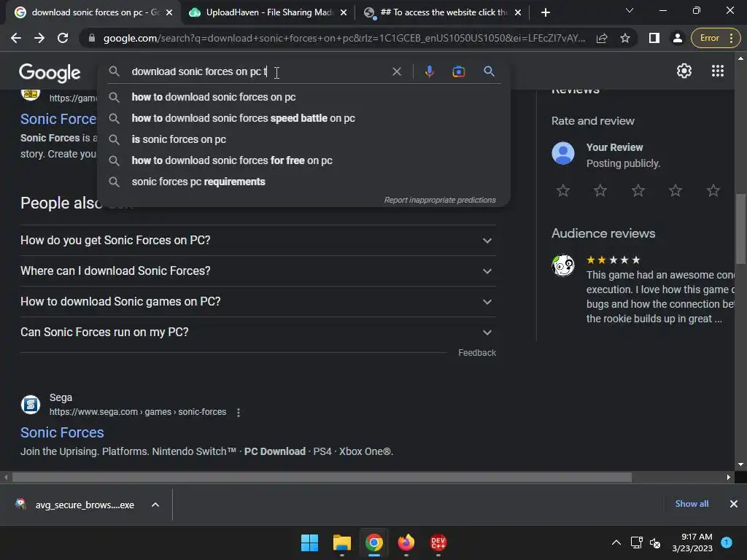Open Firefox from the taskbar
The image size is (747, 560).
coord(406,542)
